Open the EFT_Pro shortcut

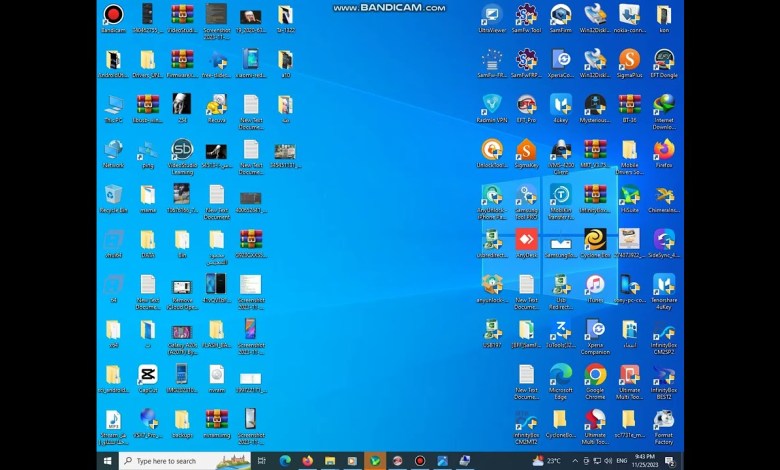click(526, 108)
